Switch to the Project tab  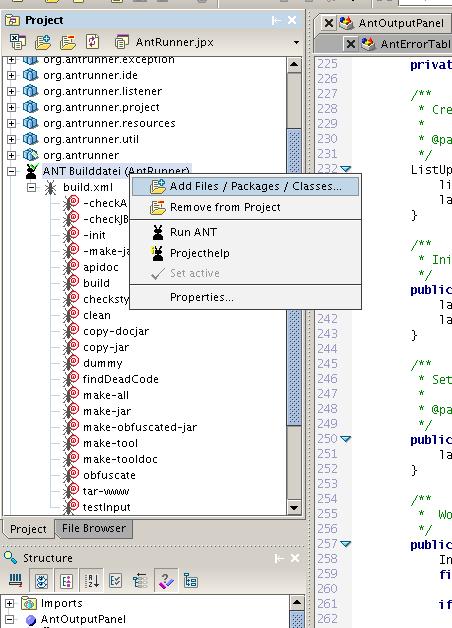28,529
